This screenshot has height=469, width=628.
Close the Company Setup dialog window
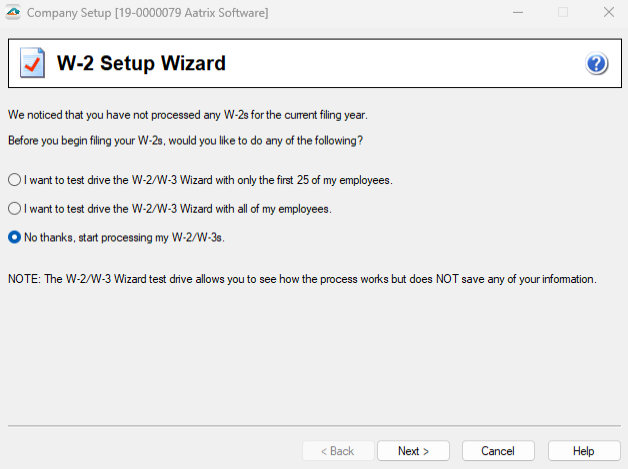(x=608, y=13)
